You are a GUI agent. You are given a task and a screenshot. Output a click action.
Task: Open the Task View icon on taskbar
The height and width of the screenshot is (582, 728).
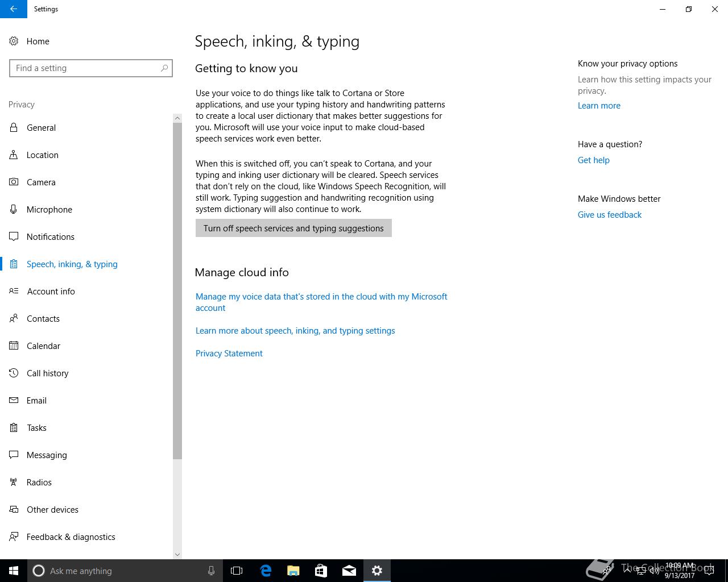pos(237,571)
